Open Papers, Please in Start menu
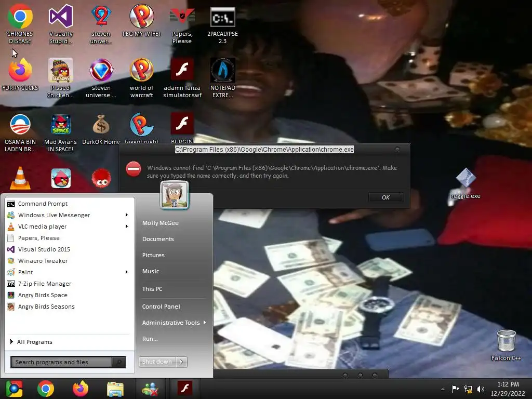 [70, 238]
